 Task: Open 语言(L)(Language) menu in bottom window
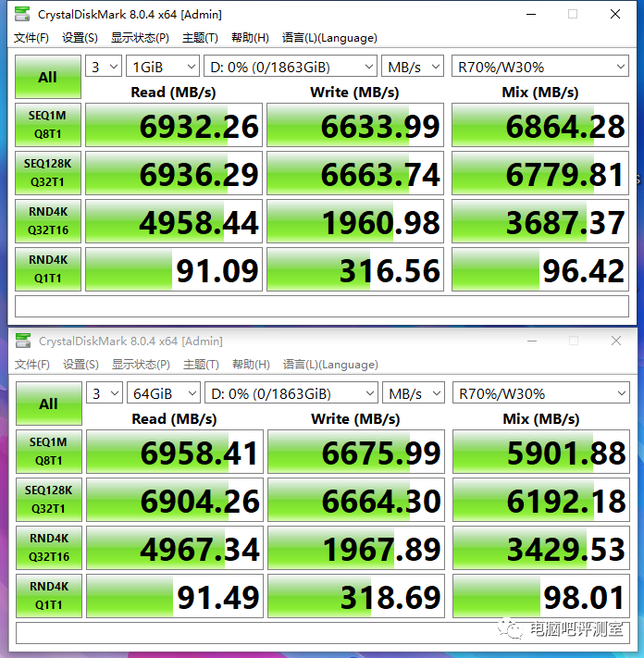click(x=330, y=365)
